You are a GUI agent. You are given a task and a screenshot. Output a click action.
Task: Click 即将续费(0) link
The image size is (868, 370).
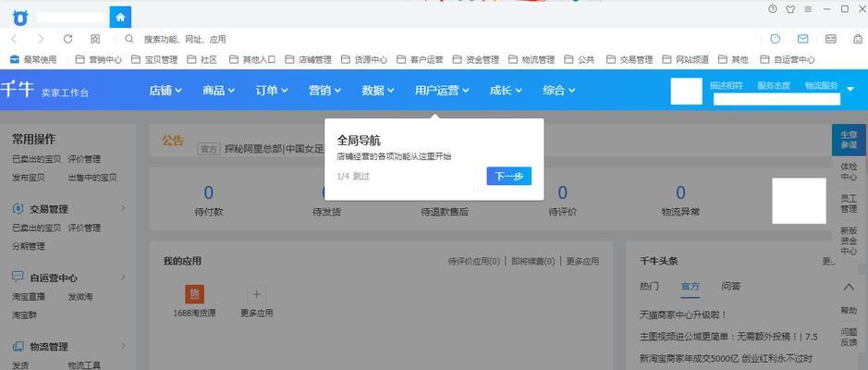[533, 261]
